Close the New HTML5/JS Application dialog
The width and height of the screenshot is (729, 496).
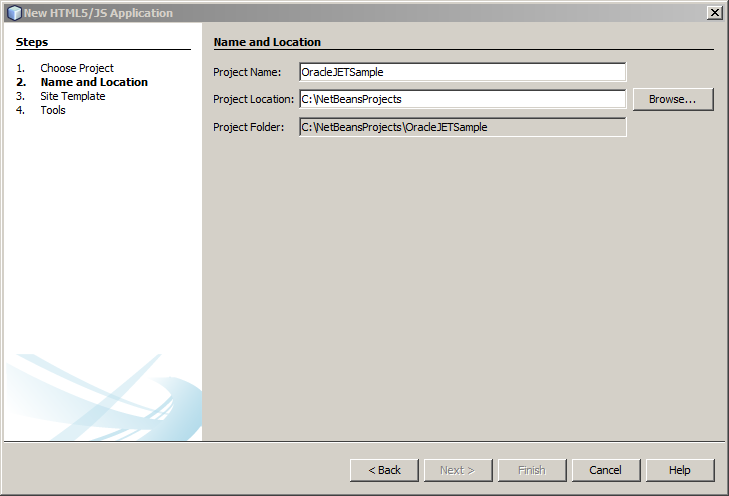(x=714, y=13)
